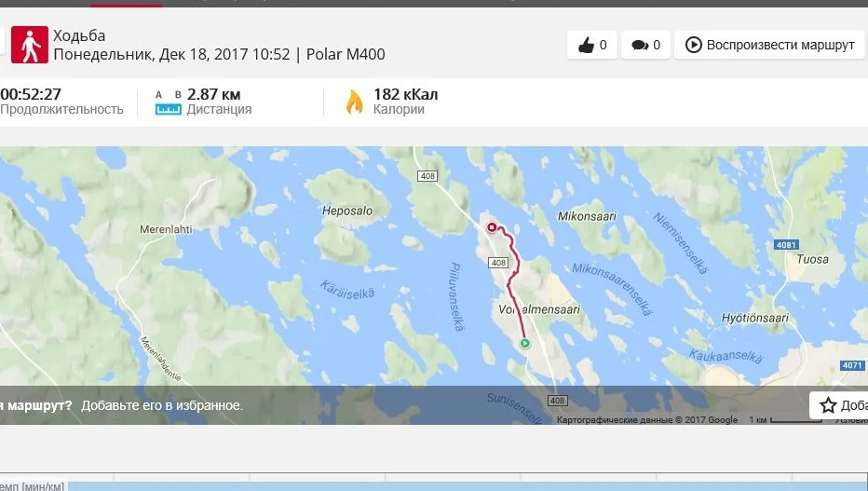Viewport: 868px width, 491px height.
Task: Click the Mikonsaari map label
Action: click(587, 216)
